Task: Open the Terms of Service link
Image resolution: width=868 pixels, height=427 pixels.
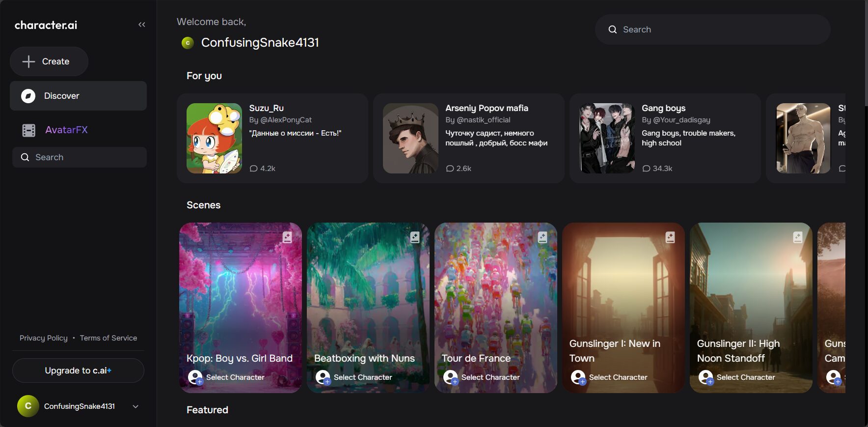Action: pos(108,338)
